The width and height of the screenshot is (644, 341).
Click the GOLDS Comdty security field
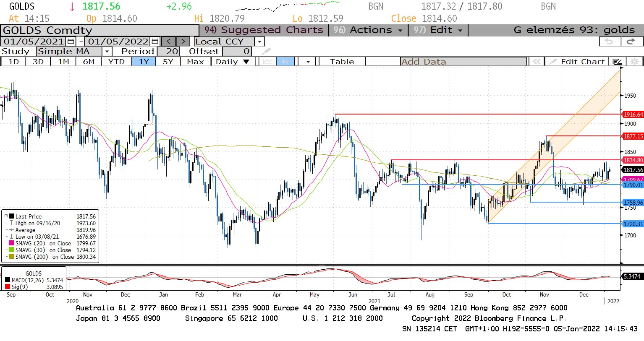click(x=100, y=31)
